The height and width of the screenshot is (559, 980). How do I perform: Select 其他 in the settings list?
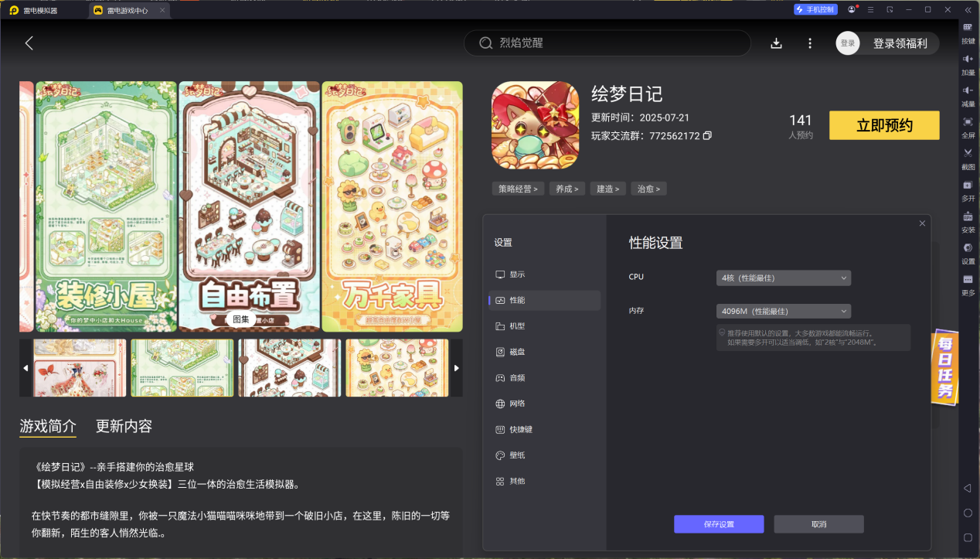(x=545, y=481)
